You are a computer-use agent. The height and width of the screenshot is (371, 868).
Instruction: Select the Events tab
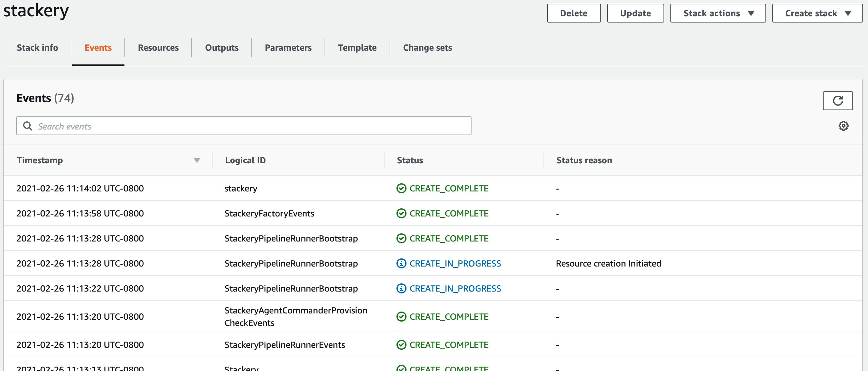coord(98,48)
